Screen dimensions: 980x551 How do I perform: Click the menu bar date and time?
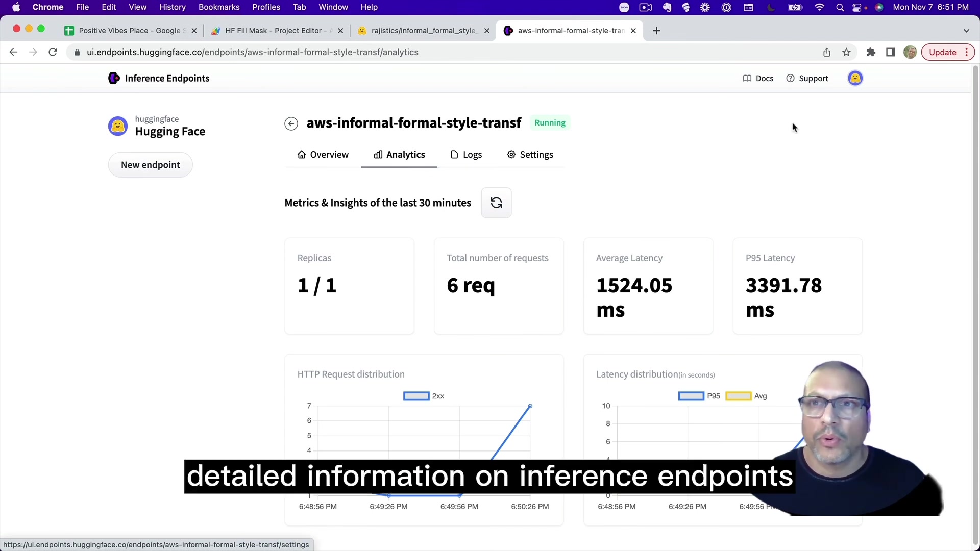pyautogui.click(x=930, y=7)
